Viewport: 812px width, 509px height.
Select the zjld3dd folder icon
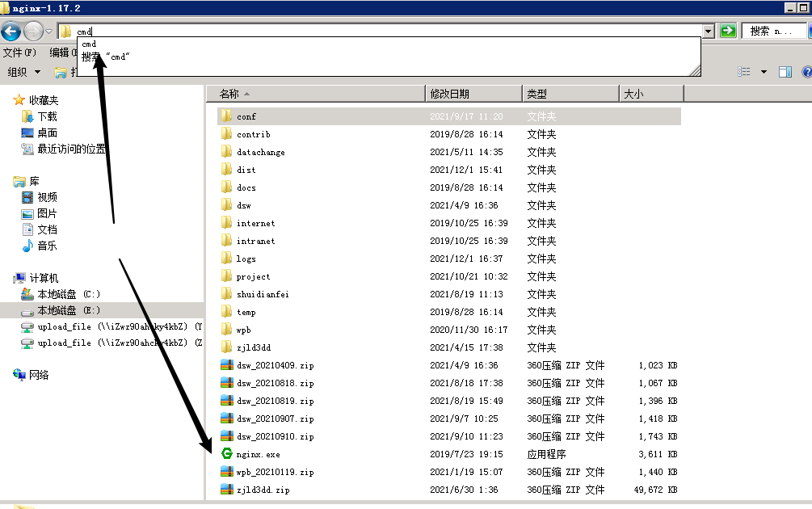pyautogui.click(x=226, y=347)
